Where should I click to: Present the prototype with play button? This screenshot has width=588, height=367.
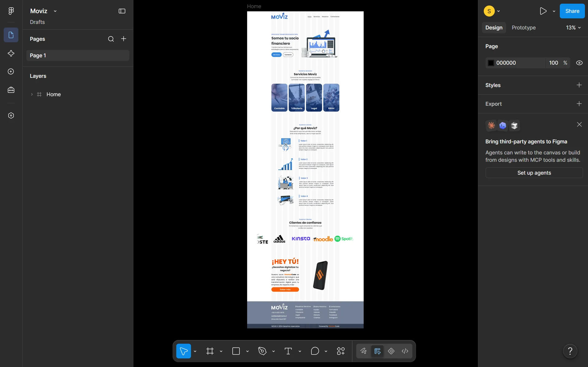coord(543,11)
